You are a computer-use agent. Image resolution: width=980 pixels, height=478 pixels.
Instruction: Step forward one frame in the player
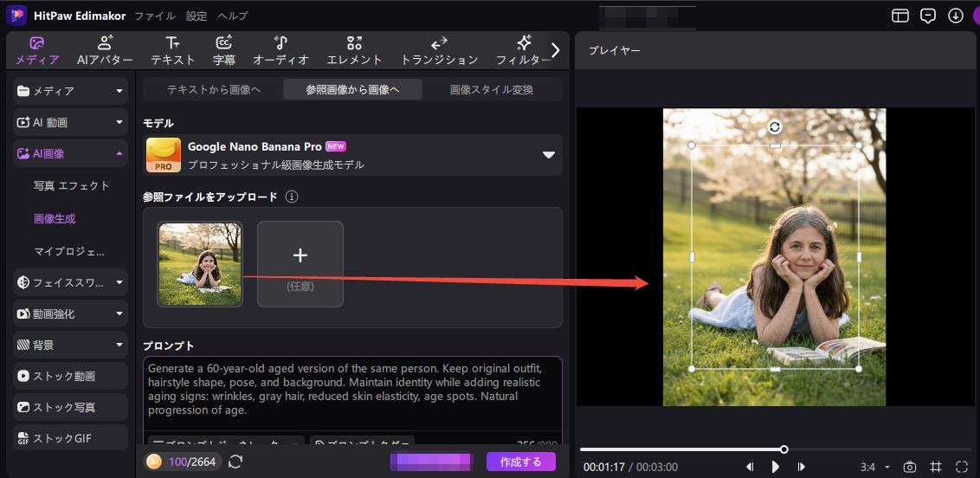(802, 467)
